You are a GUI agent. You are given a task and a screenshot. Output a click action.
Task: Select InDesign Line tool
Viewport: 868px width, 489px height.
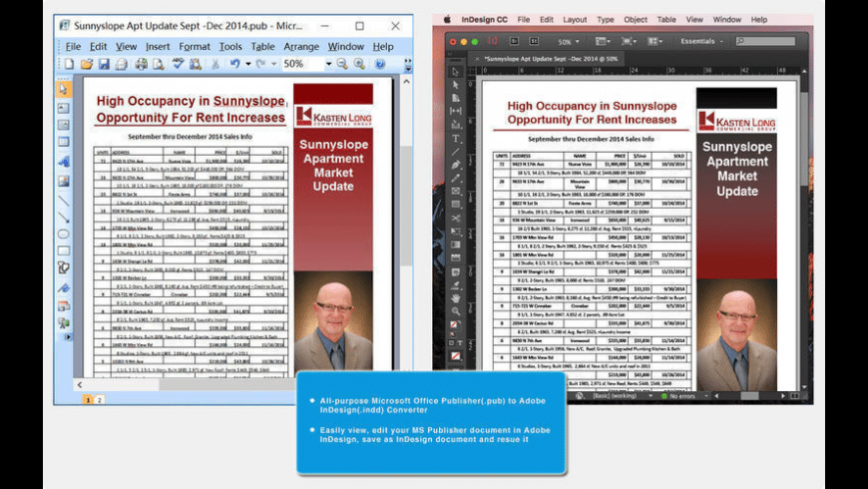pyautogui.click(x=456, y=152)
